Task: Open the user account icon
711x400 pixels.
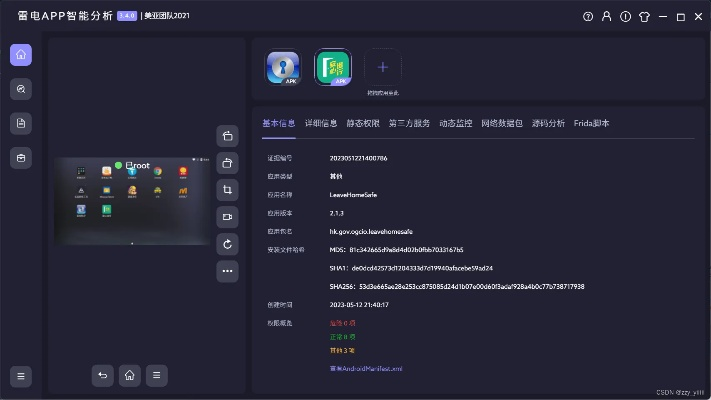Action: (x=606, y=17)
